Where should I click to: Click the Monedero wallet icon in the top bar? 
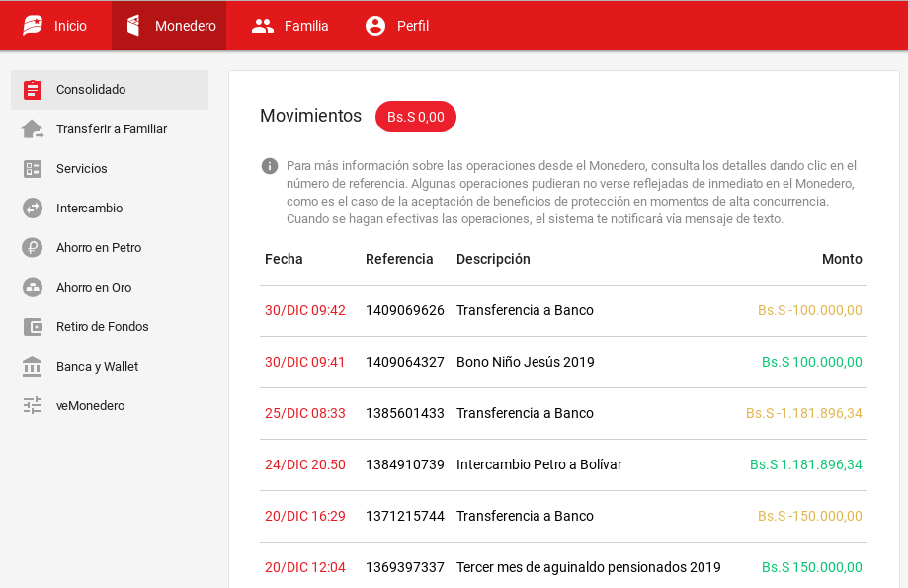(x=133, y=26)
